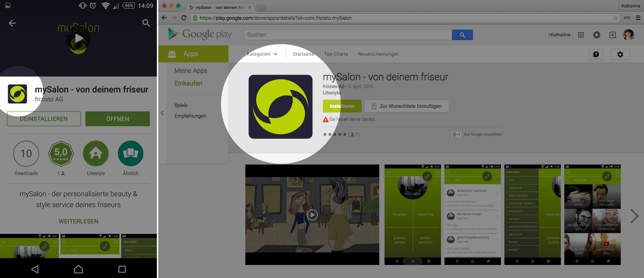Click Zur Wunschliste hinzufügen button
The width and height of the screenshot is (644, 278).
[x=406, y=106]
